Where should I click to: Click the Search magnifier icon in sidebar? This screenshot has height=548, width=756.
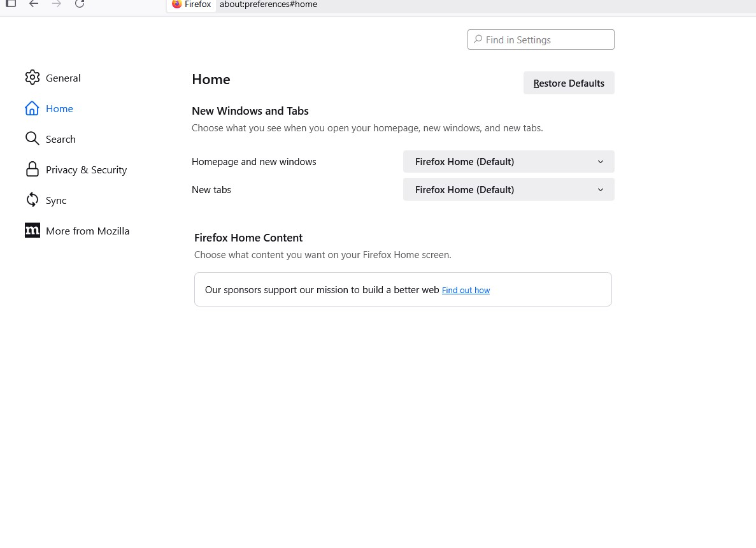point(32,138)
